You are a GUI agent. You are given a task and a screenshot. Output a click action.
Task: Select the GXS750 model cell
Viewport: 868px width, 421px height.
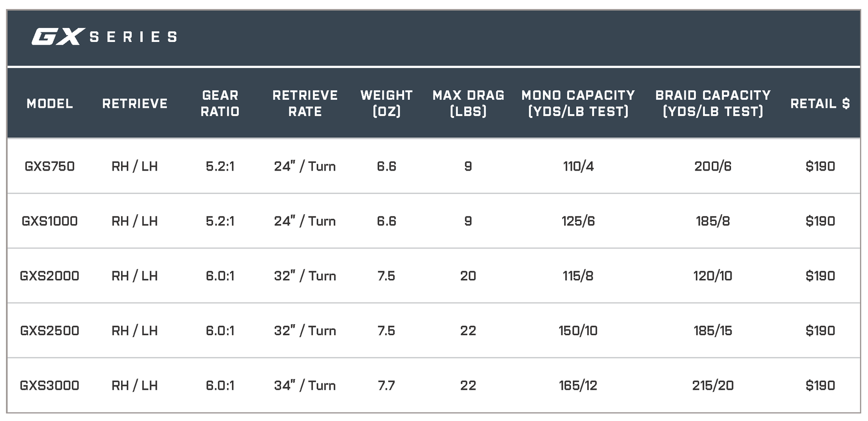click(50, 167)
